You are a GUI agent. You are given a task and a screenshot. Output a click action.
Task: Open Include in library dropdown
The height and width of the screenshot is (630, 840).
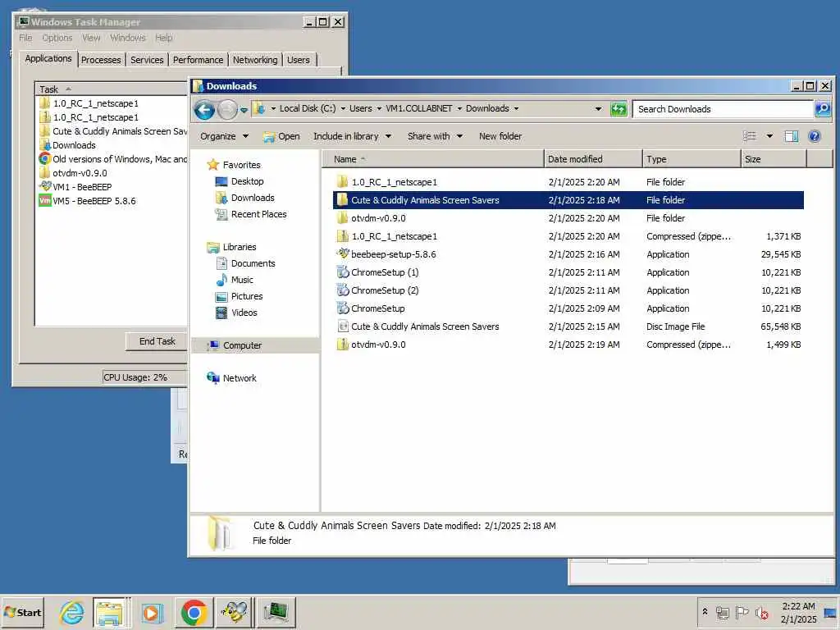click(x=352, y=136)
